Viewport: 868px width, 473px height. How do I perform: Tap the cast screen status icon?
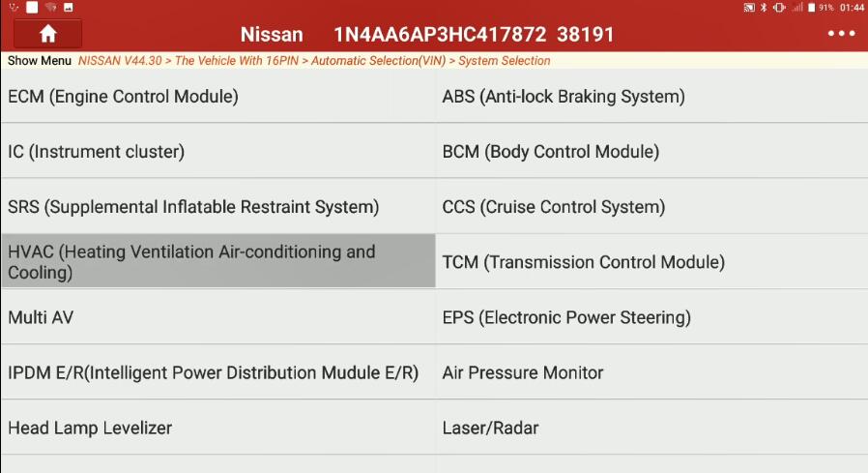pyautogui.click(x=749, y=7)
